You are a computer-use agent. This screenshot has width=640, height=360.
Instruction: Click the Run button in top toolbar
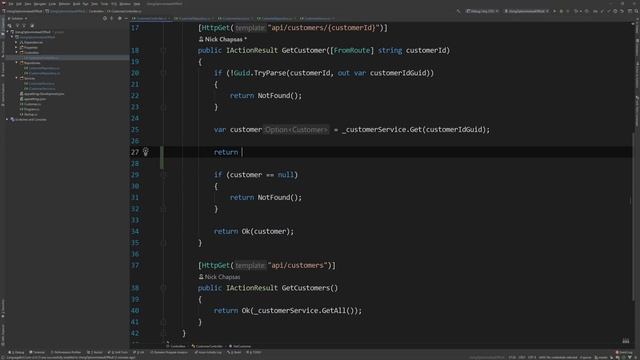554,11
